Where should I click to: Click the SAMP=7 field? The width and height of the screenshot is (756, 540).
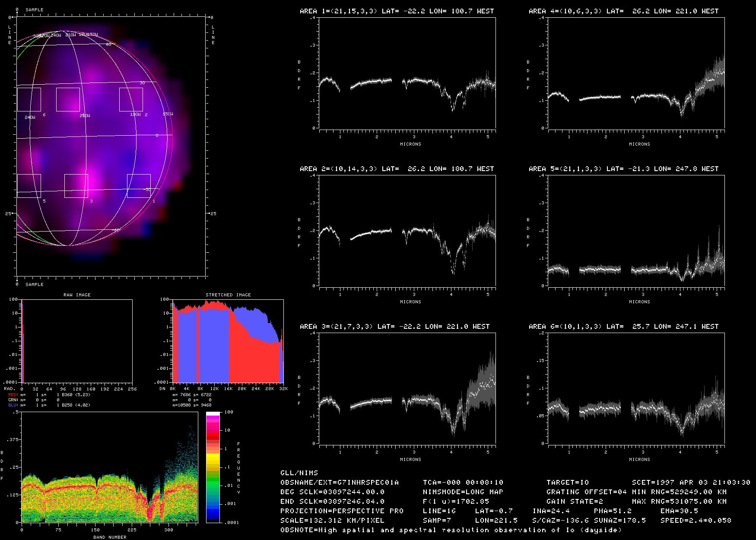(437, 521)
